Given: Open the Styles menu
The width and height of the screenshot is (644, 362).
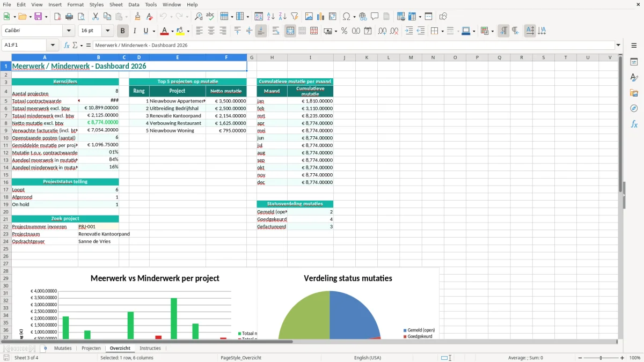Looking at the screenshot, I should (97, 4).
